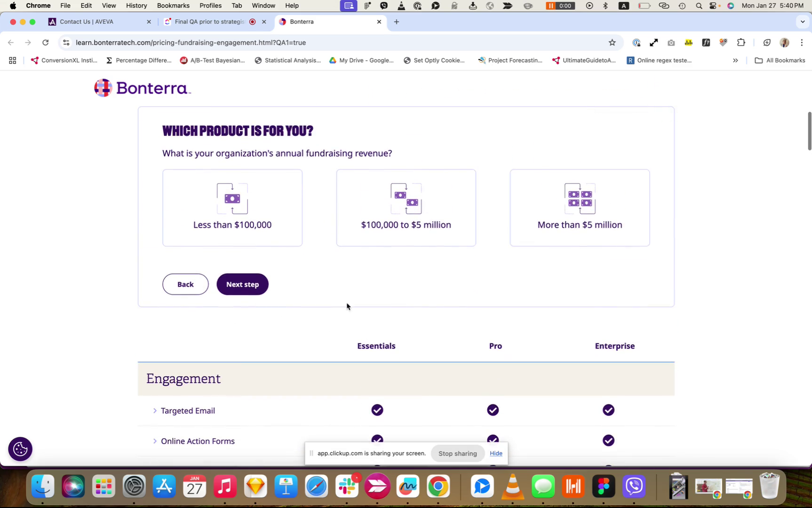The image size is (812, 508).
Task: Click the Next step button
Action: pyautogui.click(x=242, y=284)
